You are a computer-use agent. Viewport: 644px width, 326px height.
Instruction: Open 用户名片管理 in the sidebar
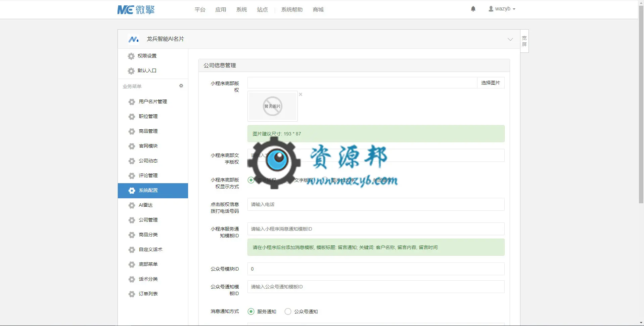153,101
